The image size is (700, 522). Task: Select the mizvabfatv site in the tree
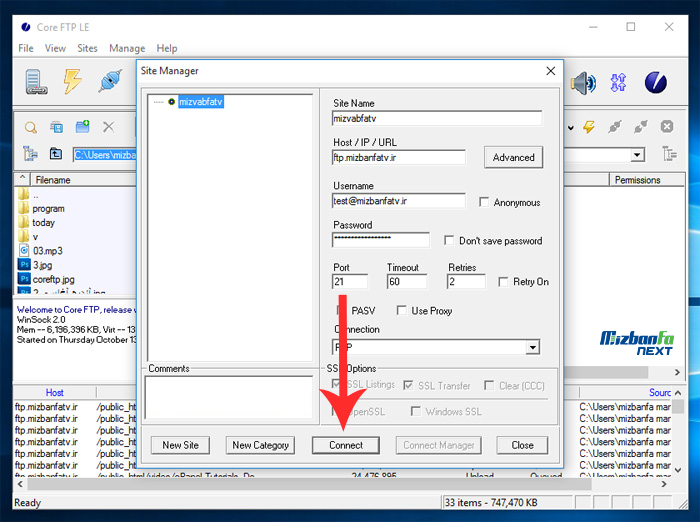coord(200,102)
